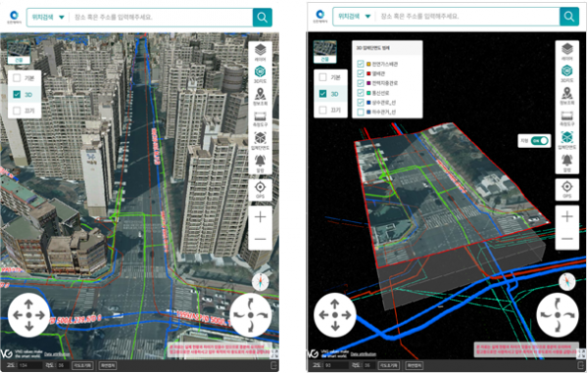
Task: Open the layers (레이어) icon in left map toolbar
Action: coord(260,52)
